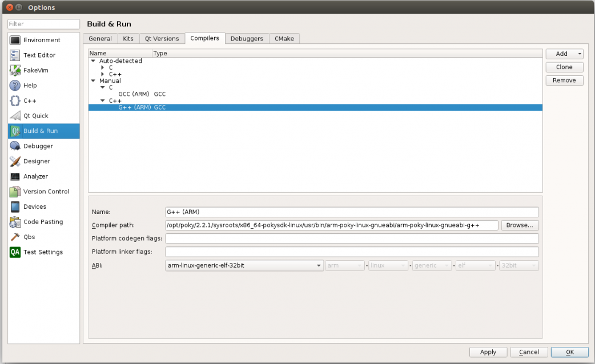Image resolution: width=595 pixels, height=364 pixels.
Task: Open the Qbs hammer icon
Action: click(x=15, y=237)
